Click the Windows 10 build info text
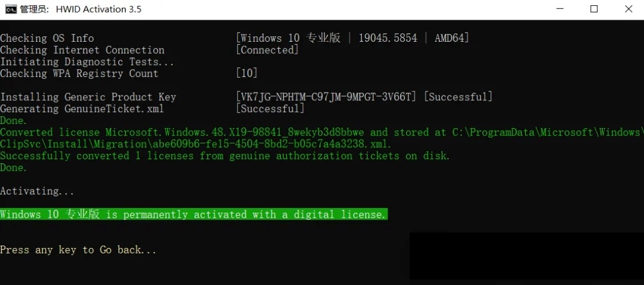The image size is (644, 285). pos(352,38)
